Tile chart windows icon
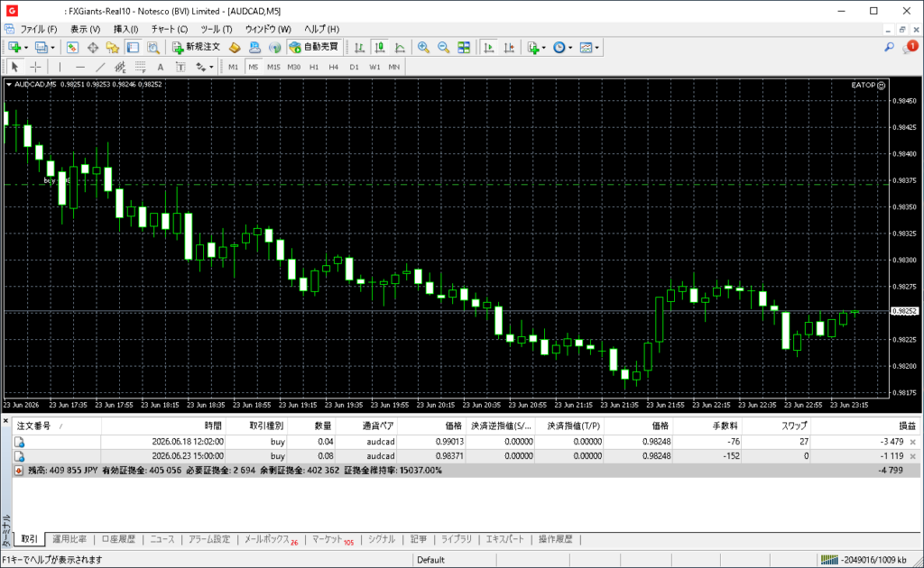 464,48
